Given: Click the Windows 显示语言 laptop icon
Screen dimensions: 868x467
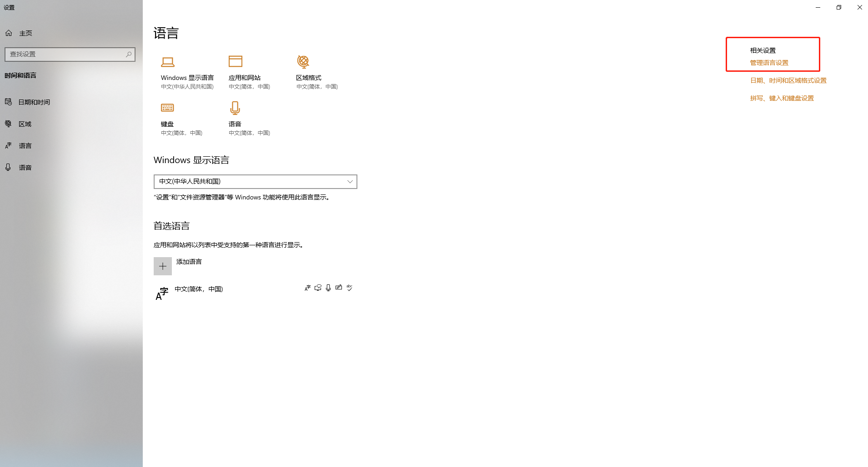Looking at the screenshot, I should click(x=168, y=62).
